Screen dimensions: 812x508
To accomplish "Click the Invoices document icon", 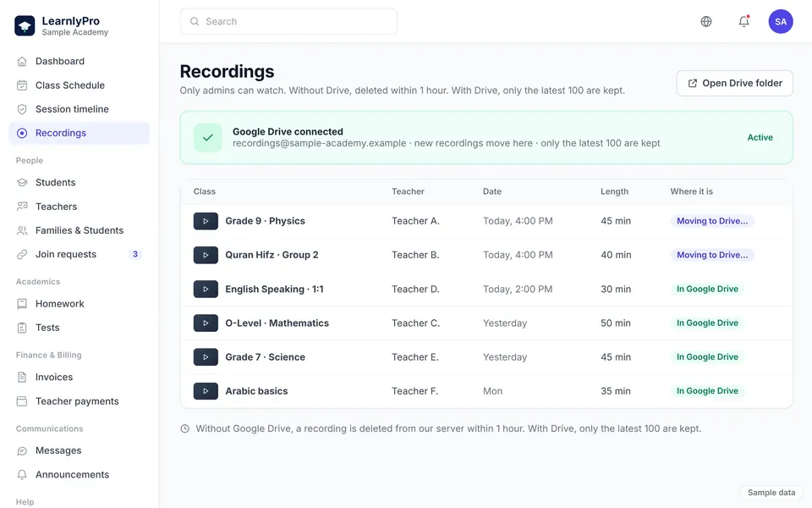I will point(22,378).
